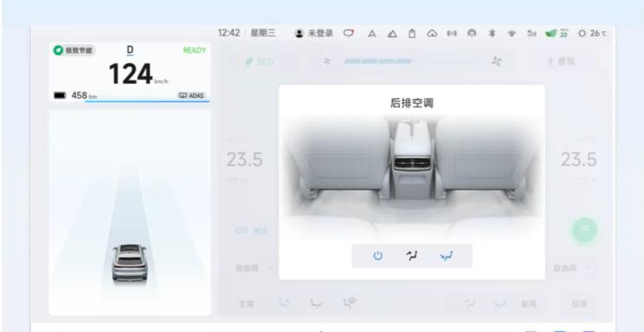
Task: Toggle ECO climate mode
Action: point(260,62)
